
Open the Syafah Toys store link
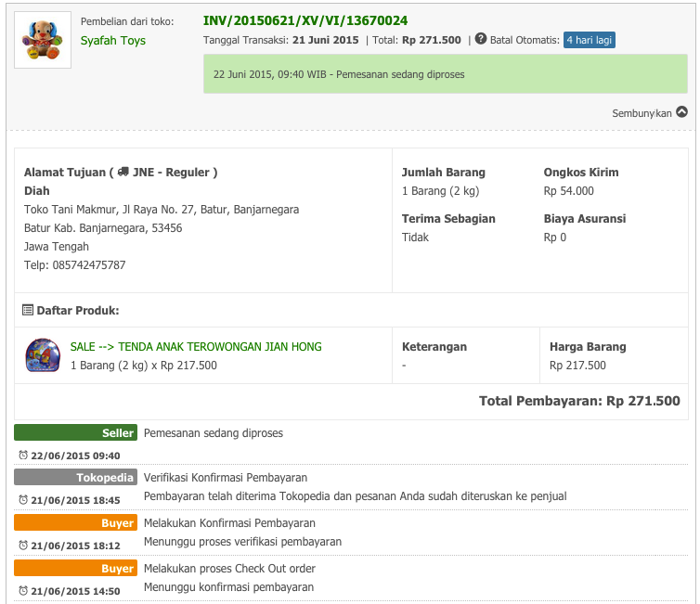click(x=113, y=41)
